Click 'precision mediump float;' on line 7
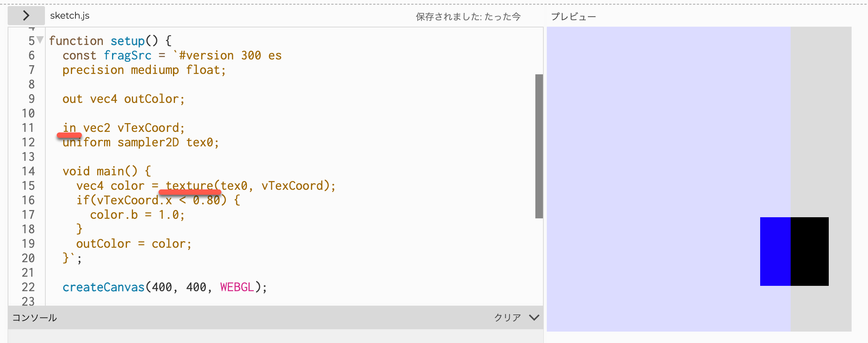The width and height of the screenshot is (868, 343). [144, 70]
